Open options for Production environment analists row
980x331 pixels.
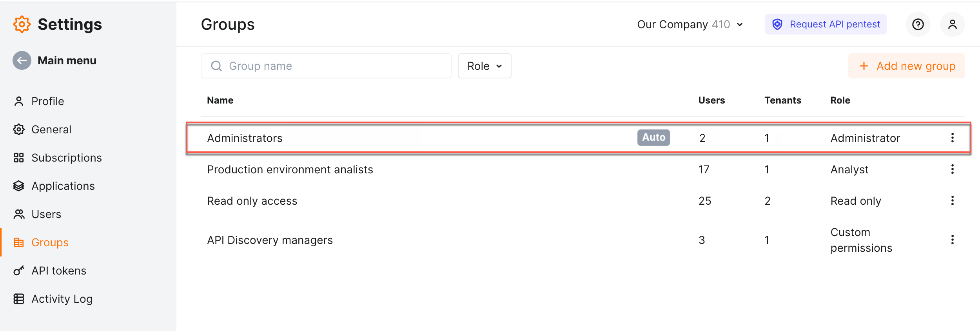pos(952,169)
